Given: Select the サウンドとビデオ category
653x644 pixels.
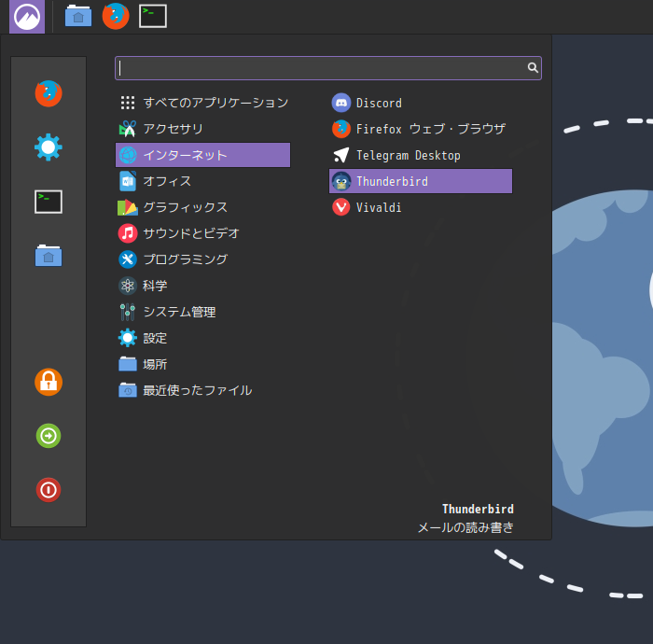Looking at the screenshot, I should (202, 233).
